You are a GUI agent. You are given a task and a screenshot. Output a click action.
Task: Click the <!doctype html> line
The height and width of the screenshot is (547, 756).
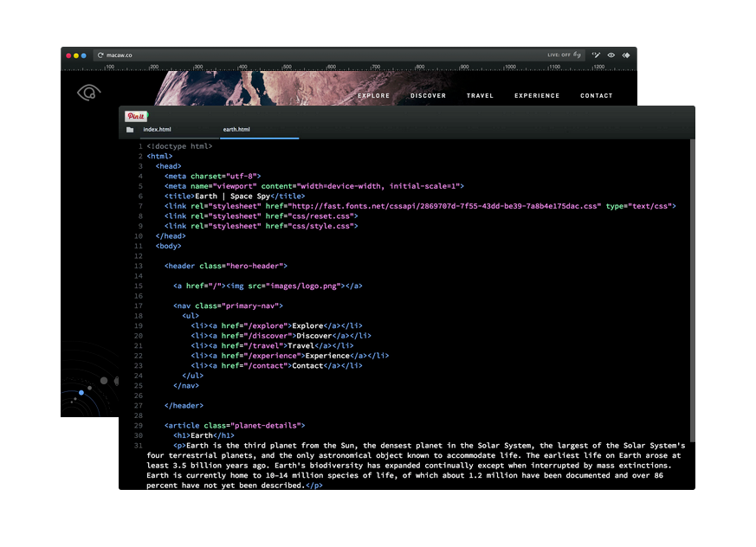[179, 146]
